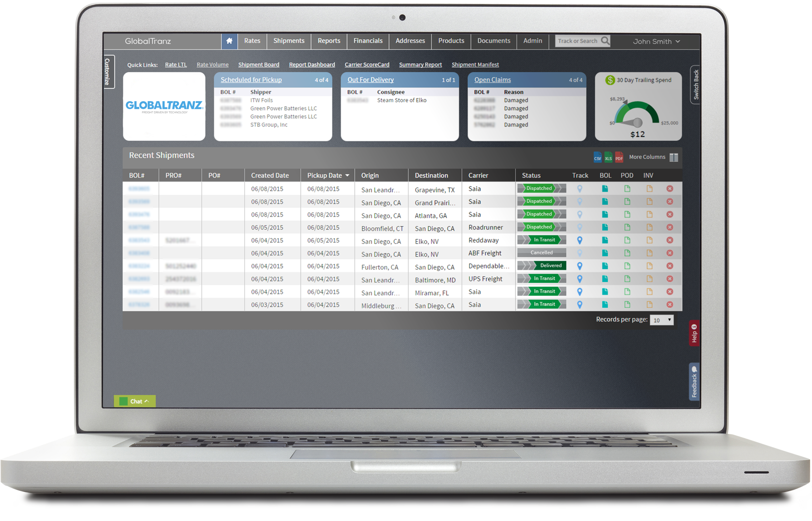Screen dimensions: 812x521
Task: Open the Rates menu
Action: click(252, 41)
